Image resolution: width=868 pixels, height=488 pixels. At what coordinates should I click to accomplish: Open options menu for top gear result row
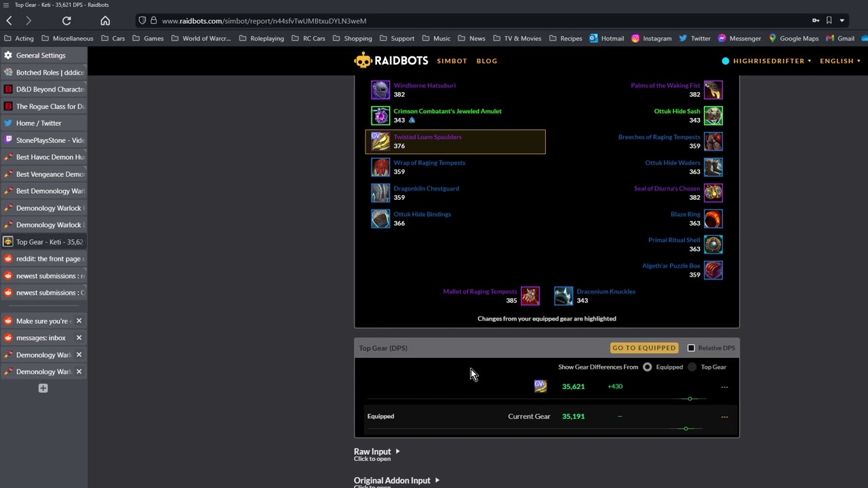[724, 387]
